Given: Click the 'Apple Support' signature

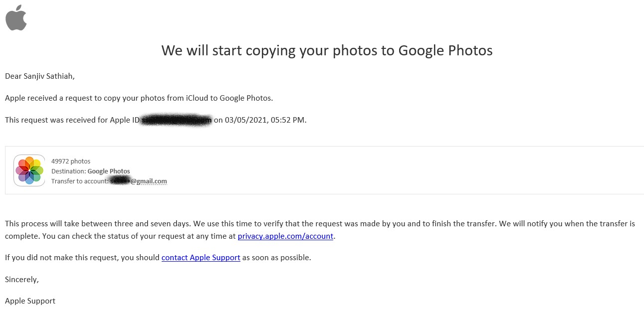Looking at the screenshot, I should [30, 301].
